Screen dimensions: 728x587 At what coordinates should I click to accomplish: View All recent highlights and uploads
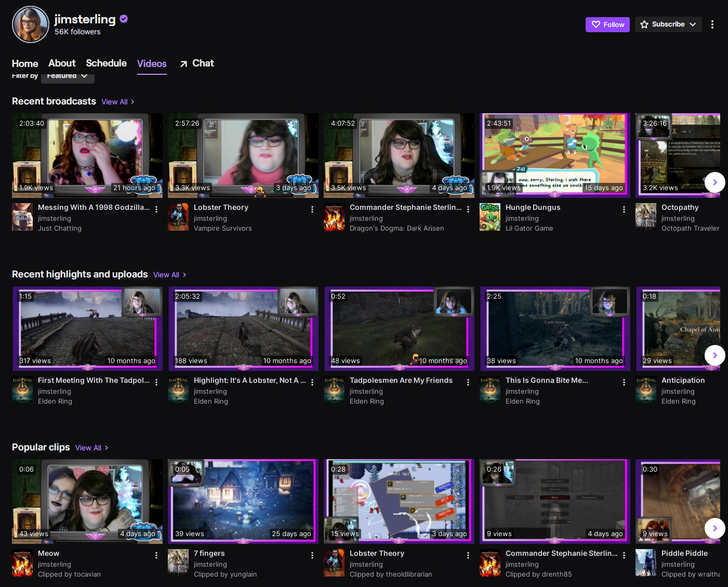170,275
